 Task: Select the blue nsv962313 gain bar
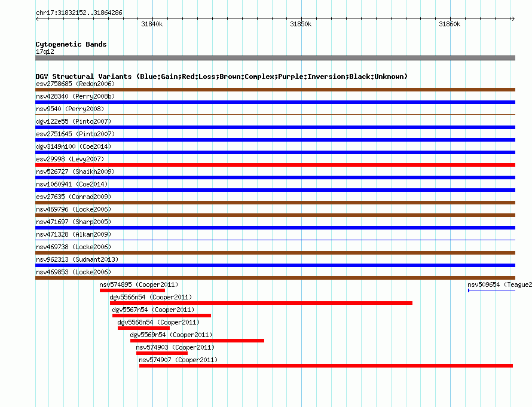(275, 265)
